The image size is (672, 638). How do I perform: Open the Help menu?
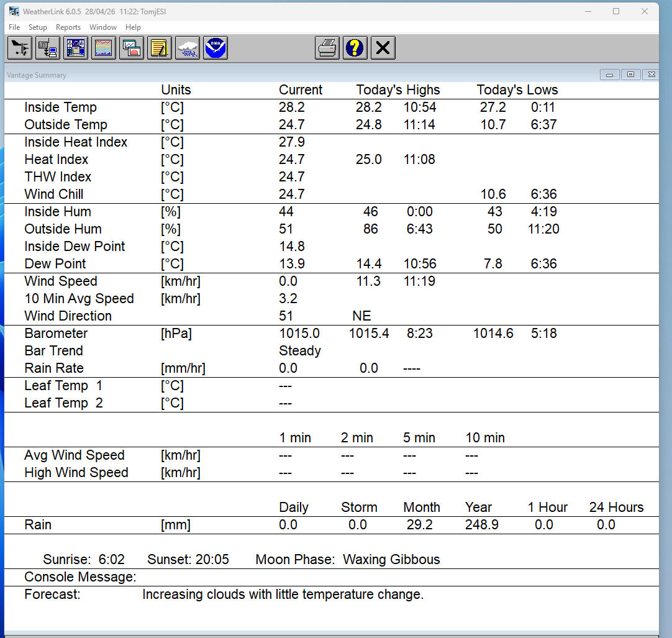click(x=133, y=27)
